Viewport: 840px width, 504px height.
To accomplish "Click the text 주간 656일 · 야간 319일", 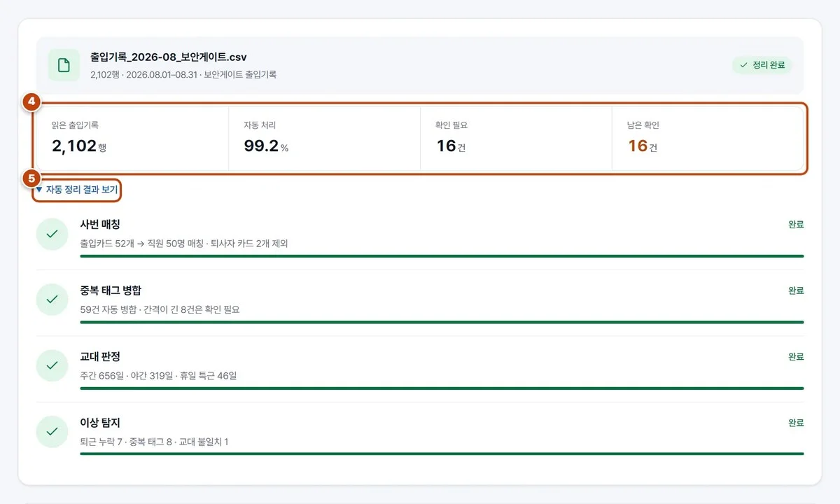I will click(127, 376).
